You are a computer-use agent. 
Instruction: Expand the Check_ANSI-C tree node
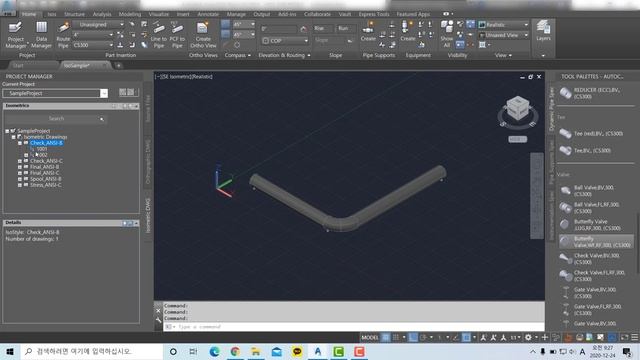(x=20, y=161)
